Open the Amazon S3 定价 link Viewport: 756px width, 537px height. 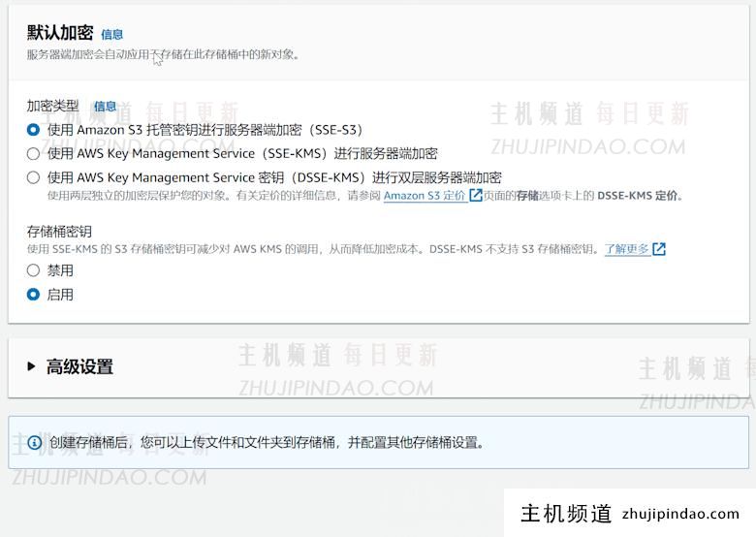pyautogui.click(x=425, y=195)
